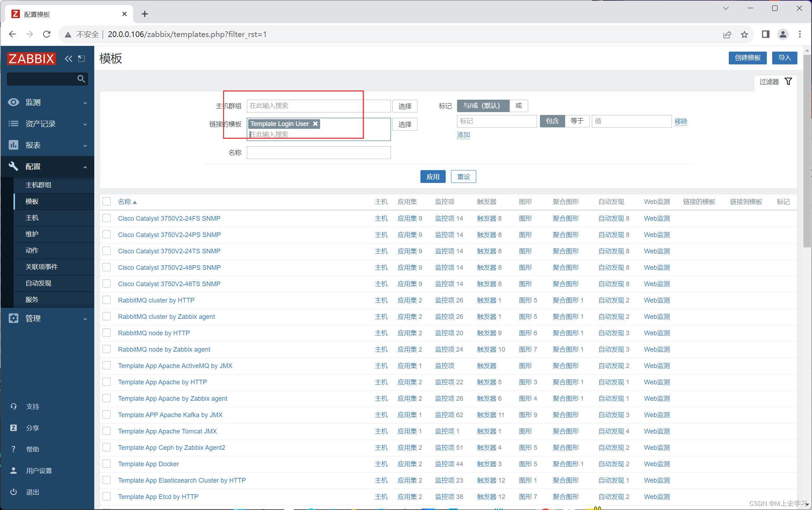The height and width of the screenshot is (510, 812).
Task: Check Template App Docker row
Action: (x=107, y=463)
